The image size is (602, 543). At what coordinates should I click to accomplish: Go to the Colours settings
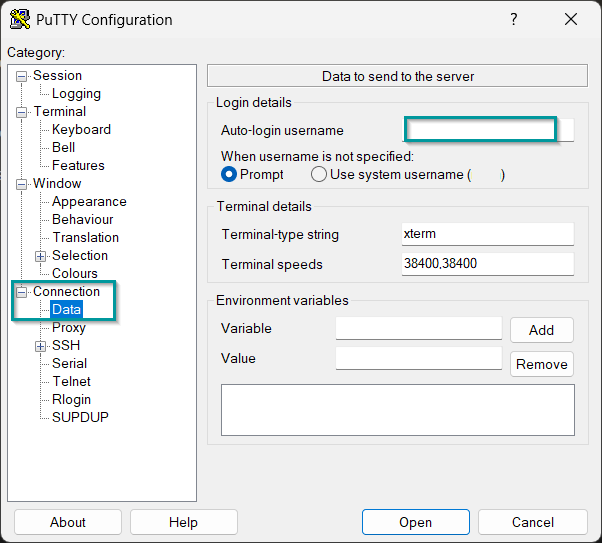pos(75,273)
